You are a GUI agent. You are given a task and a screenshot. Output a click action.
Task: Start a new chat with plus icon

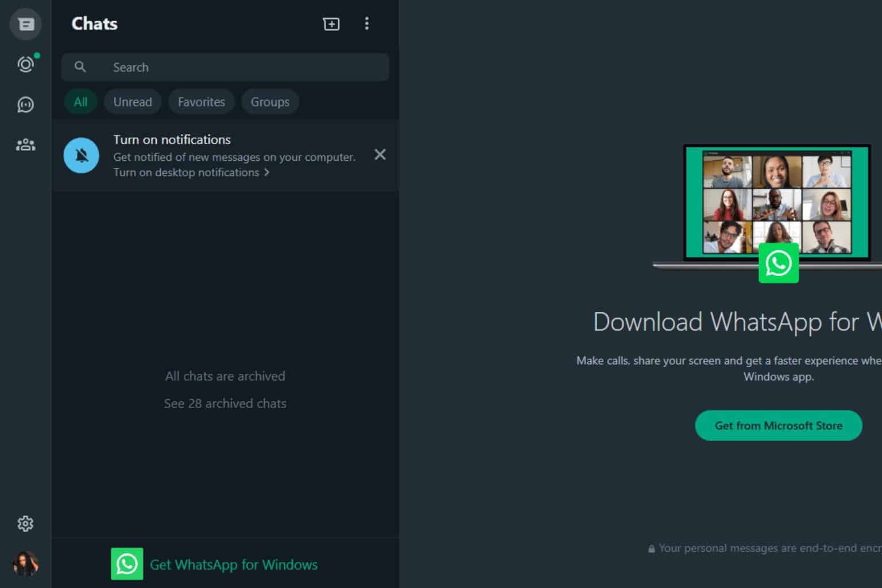coord(331,24)
